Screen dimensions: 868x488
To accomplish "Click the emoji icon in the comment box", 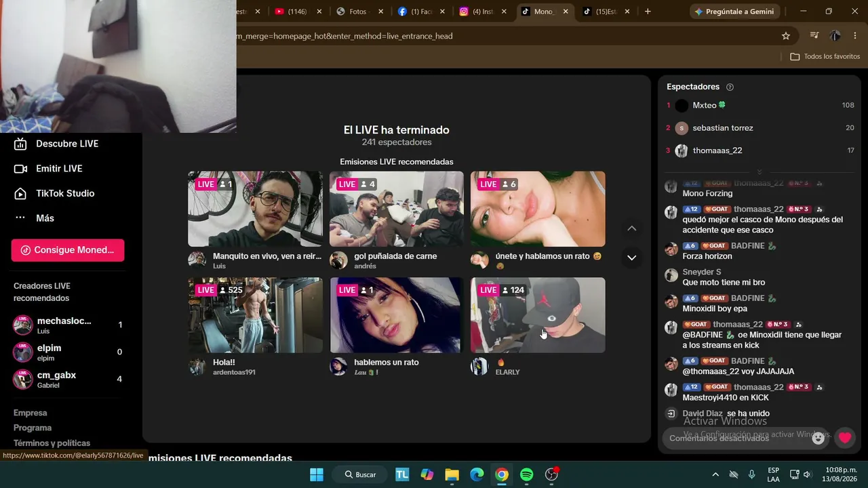I will 818,438.
